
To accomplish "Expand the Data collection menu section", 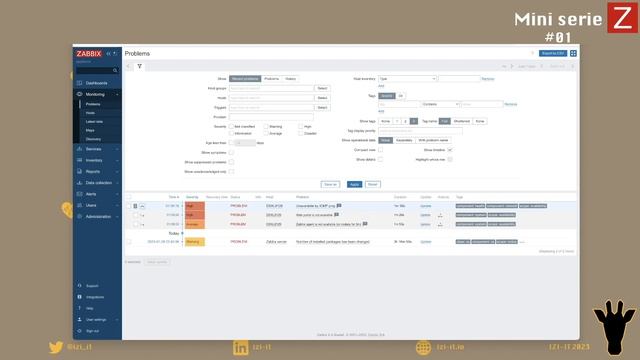I will coord(117,183).
